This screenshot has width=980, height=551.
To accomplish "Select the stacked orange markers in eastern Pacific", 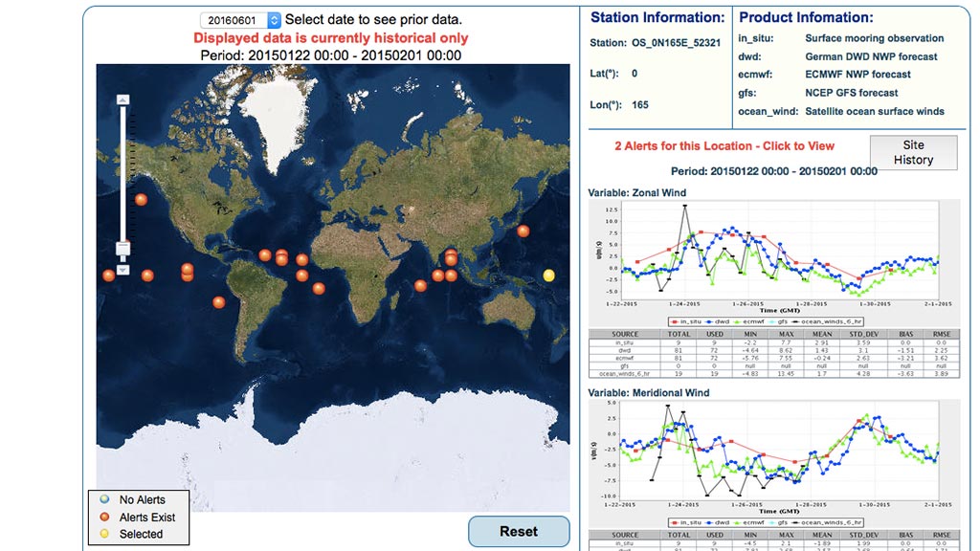I will (x=188, y=273).
